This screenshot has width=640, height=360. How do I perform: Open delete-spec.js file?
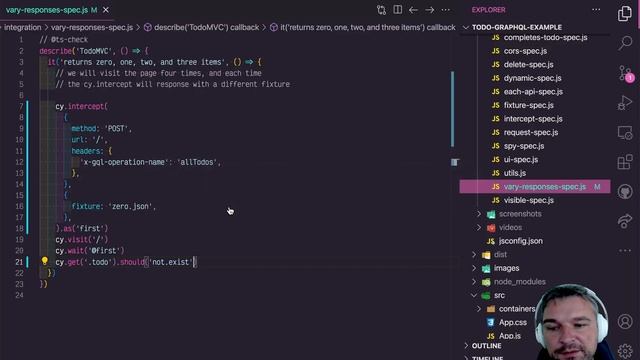point(529,64)
